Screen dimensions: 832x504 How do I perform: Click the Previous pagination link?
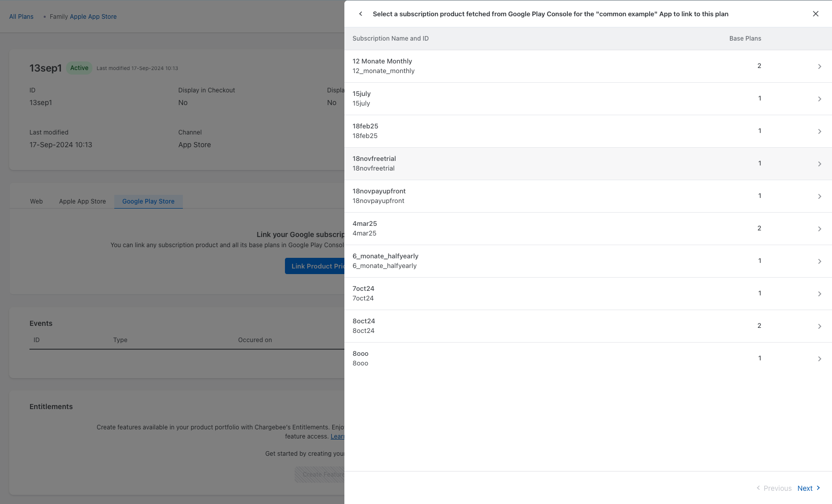(774, 488)
